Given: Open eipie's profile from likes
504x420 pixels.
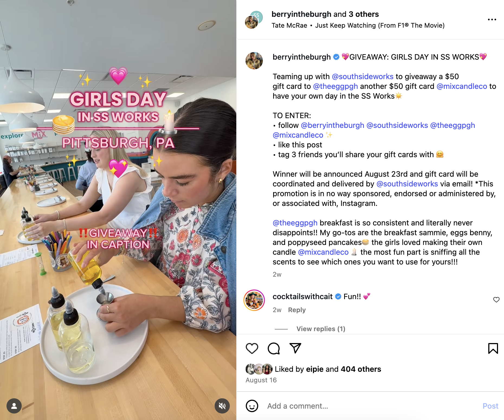Looking at the screenshot, I should tap(315, 369).
